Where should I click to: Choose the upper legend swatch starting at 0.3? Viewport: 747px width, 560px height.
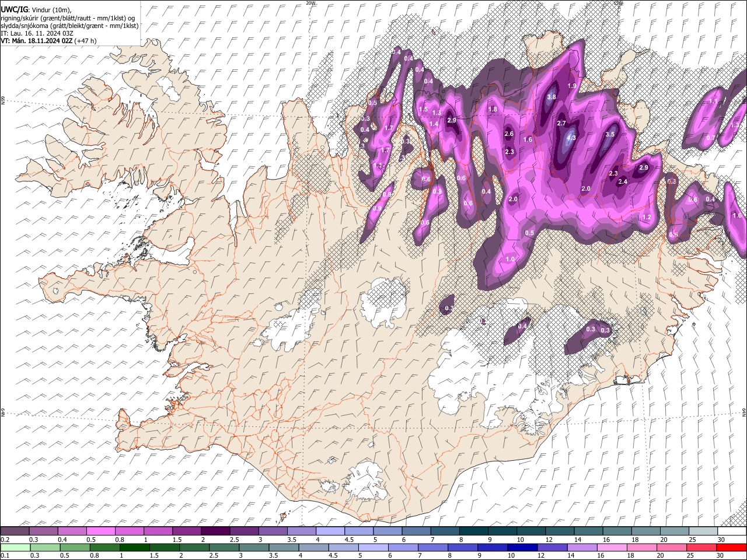(x=43, y=531)
